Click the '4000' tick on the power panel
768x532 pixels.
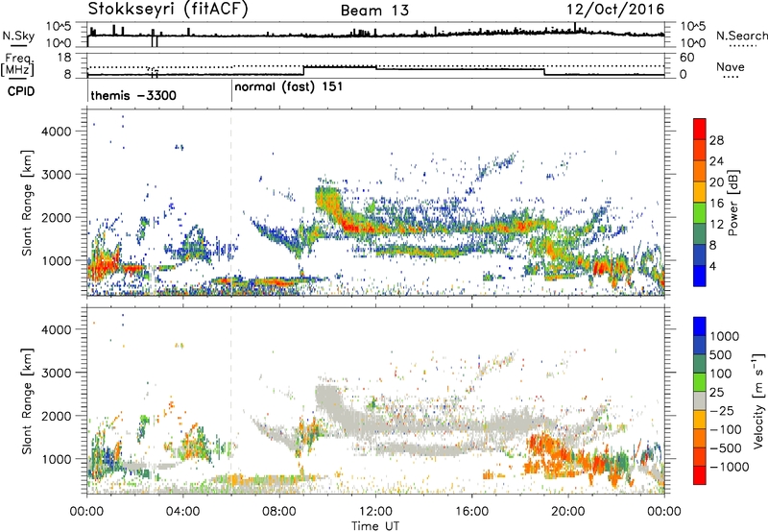57,132
